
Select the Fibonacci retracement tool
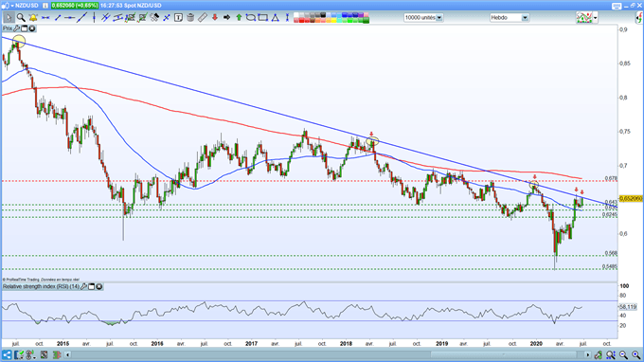click(130, 18)
